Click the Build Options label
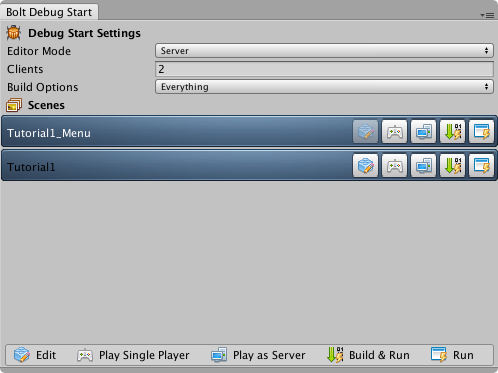Screen dimensions: 498x373 click(x=43, y=87)
